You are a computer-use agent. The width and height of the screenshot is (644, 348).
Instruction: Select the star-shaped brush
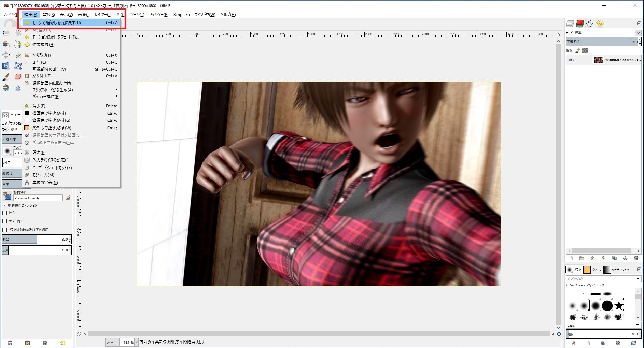[x=619, y=306]
